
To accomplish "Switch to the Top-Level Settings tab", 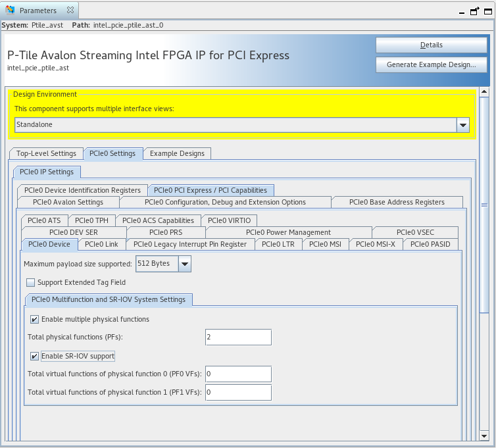I will click(x=46, y=153).
